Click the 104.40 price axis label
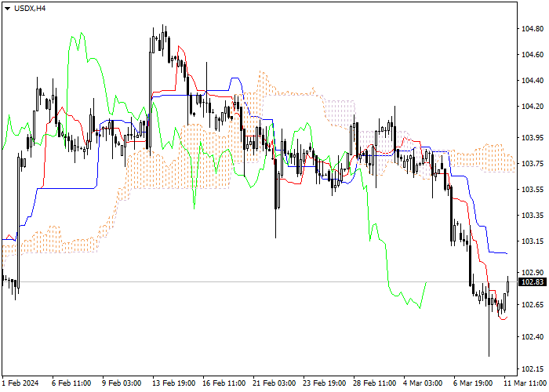Image resolution: width=549 pixels, height=392 pixels. [x=533, y=81]
